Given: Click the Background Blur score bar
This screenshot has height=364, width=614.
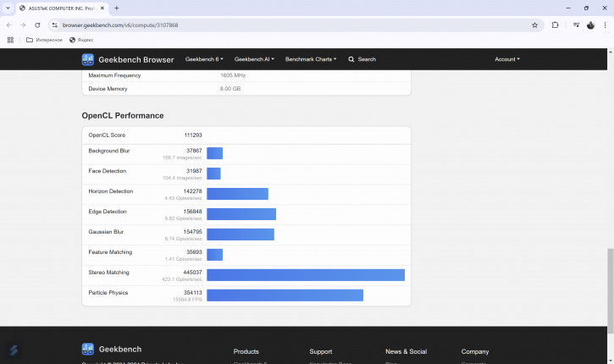Looking at the screenshot, I should point(214,153).
